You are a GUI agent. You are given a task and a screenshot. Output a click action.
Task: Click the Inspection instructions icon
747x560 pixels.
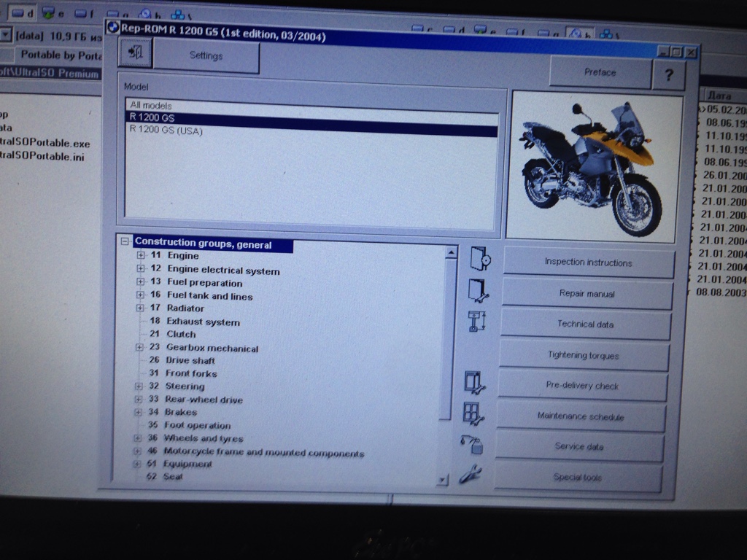pos(480,259)
